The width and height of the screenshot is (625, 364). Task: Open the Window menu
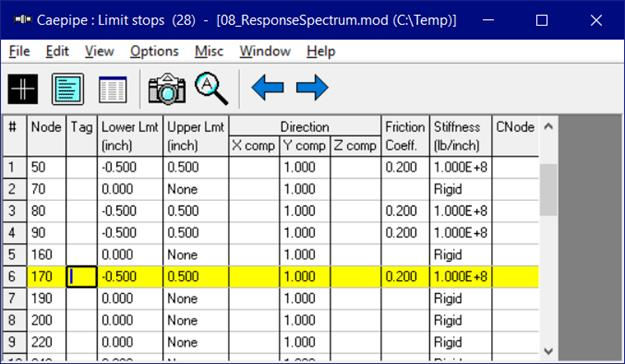coord(265,51)
